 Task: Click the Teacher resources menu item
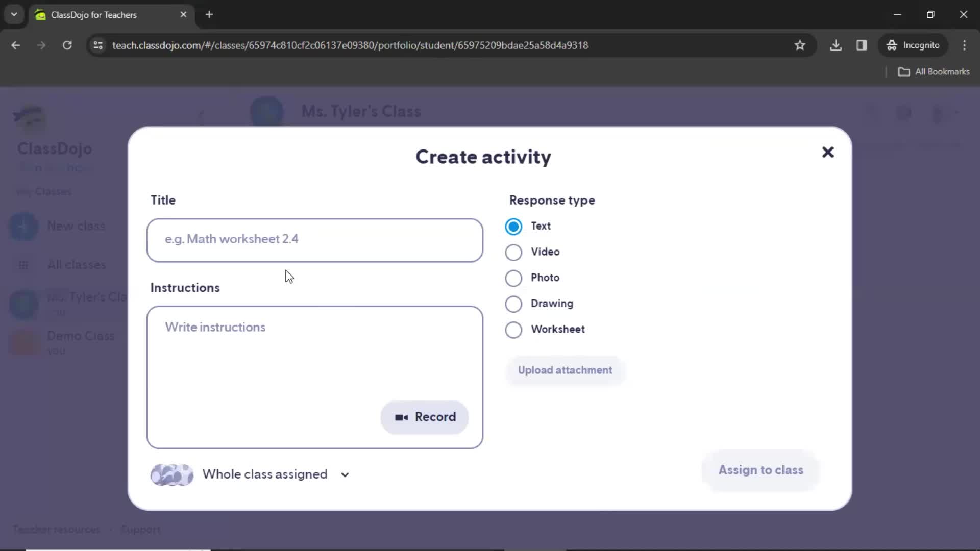pos(57,531)
